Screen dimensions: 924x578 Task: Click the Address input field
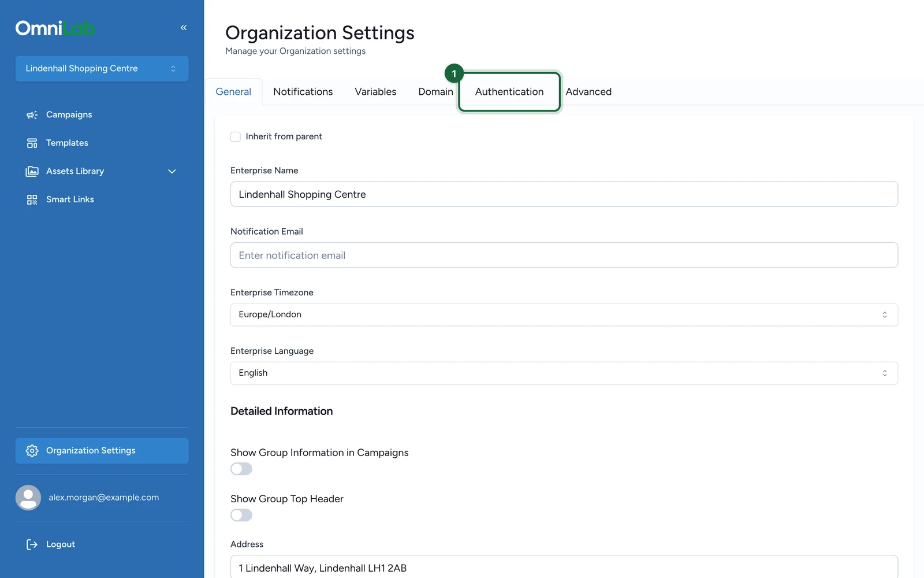pos(564,567)
